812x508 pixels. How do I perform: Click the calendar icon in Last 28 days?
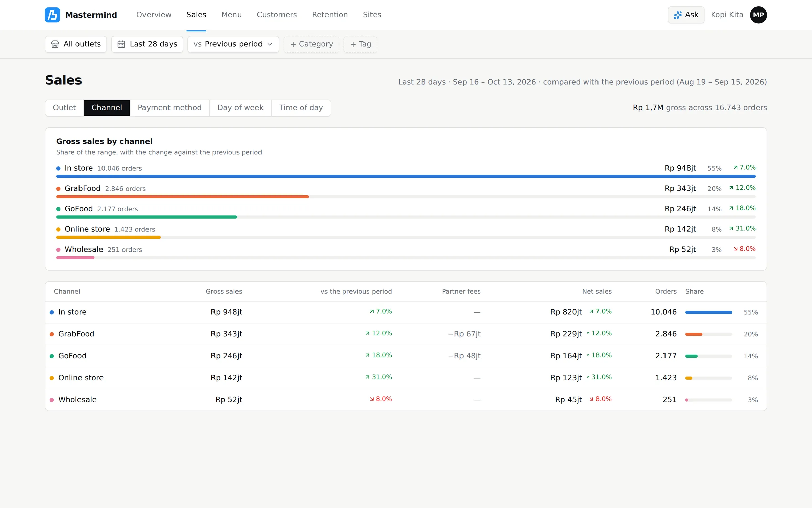121,44
